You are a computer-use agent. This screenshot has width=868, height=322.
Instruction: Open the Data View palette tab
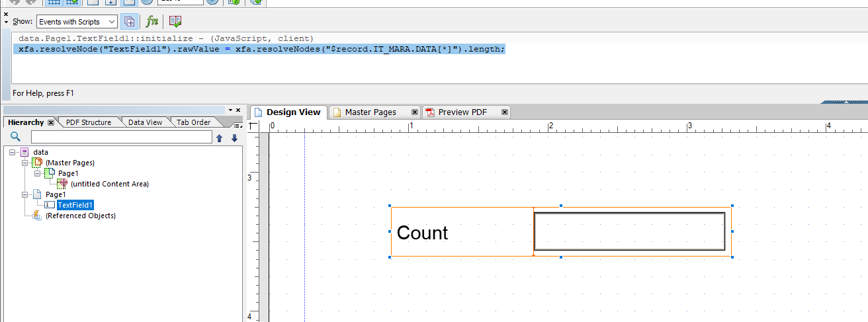(145, 122)
